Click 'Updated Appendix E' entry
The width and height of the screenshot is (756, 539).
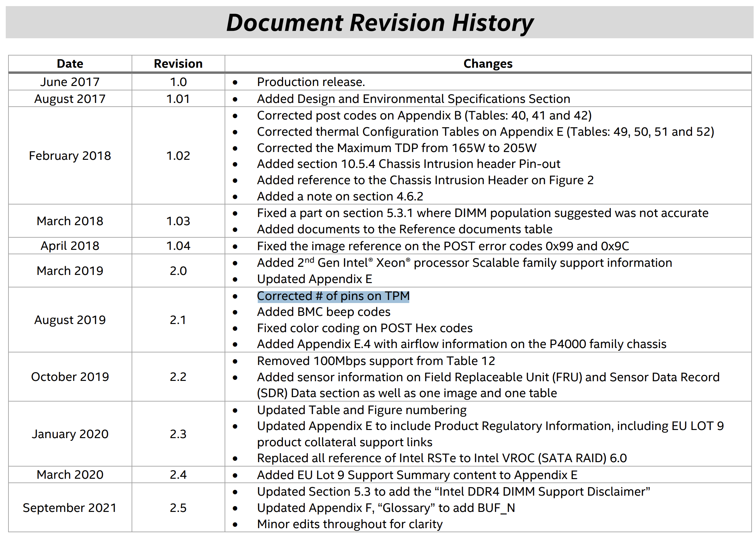click(315, 279)
